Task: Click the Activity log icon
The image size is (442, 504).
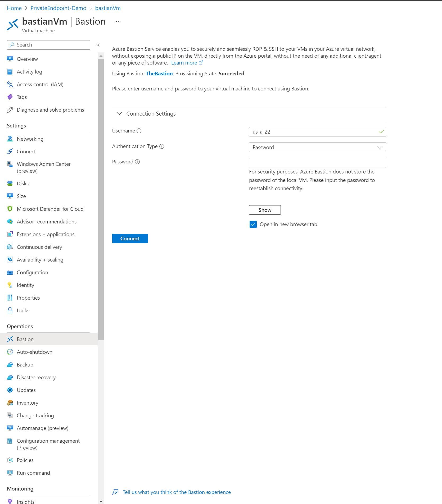Action: point(10,72)
